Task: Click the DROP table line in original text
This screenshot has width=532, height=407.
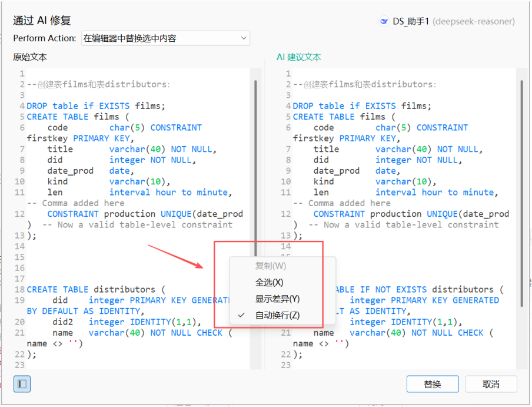Action: [96, 106]
